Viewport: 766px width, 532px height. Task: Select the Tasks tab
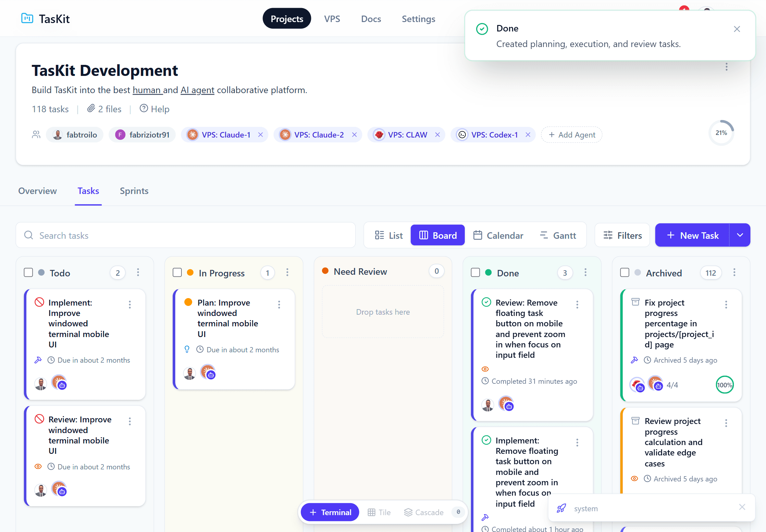[88, 191]
